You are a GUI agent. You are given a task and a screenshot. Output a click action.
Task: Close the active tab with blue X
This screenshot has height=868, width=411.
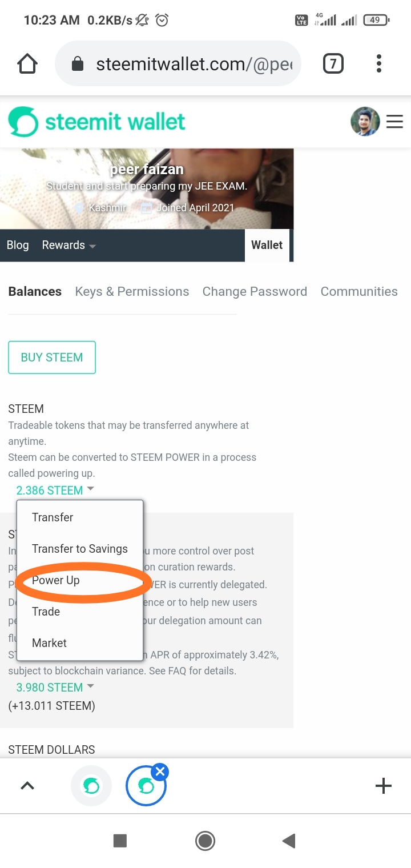[160, 773]
